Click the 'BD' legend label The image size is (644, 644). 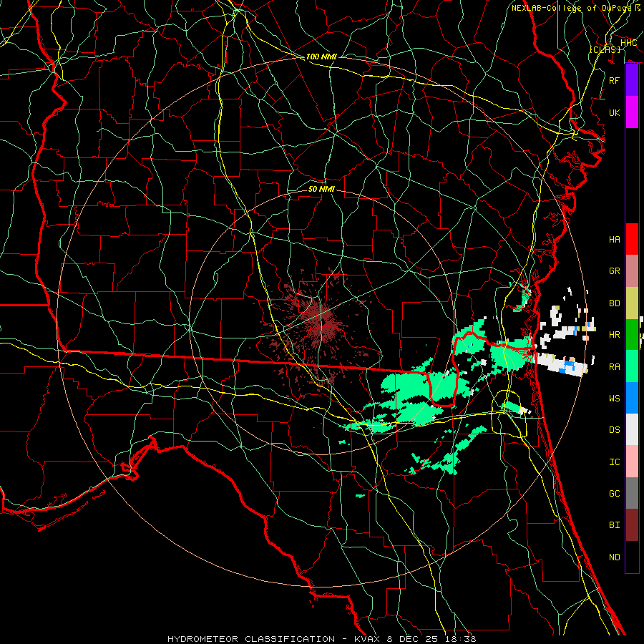pyautogui.click(x=615, y=303)
